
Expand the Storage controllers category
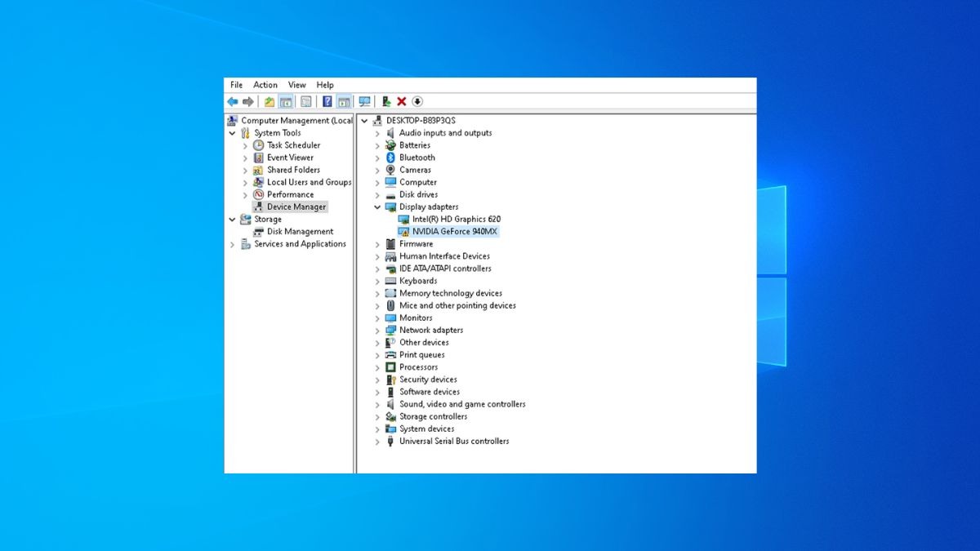click(x=377, y=416)
